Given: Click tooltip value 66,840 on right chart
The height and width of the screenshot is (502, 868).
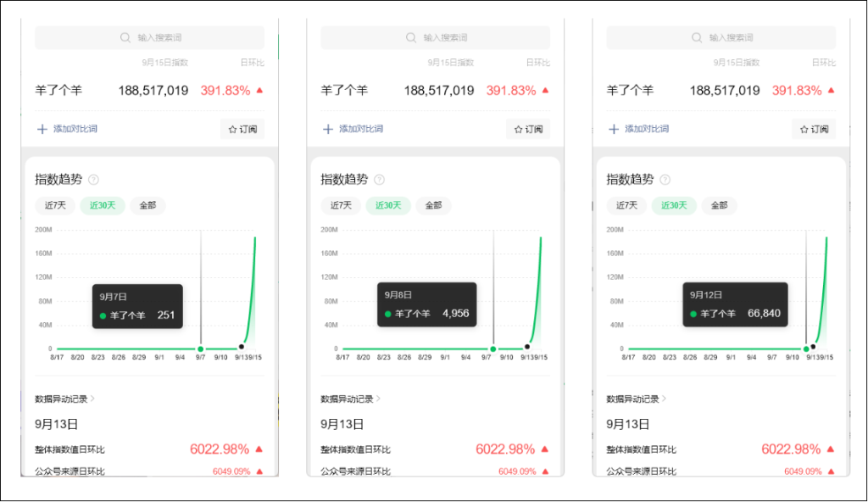Looking at the screenshot, I should click(764, 314).
